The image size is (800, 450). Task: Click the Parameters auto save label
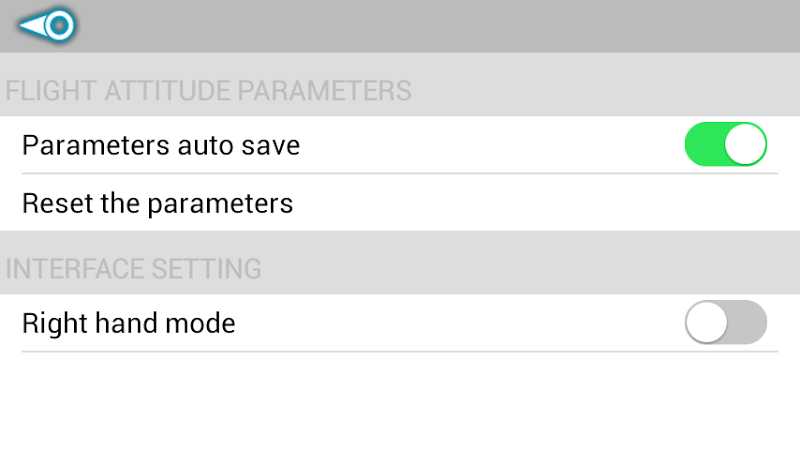tap(160, 145)
